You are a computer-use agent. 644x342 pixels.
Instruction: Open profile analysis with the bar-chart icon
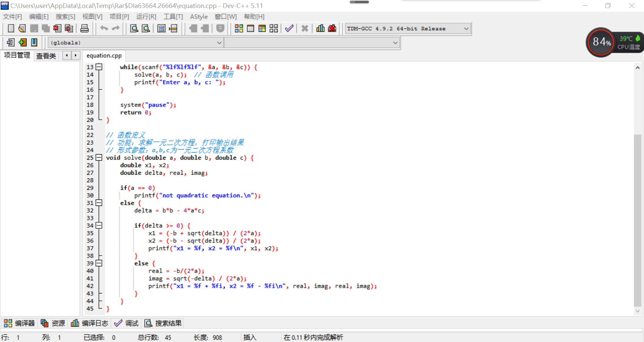320,28
